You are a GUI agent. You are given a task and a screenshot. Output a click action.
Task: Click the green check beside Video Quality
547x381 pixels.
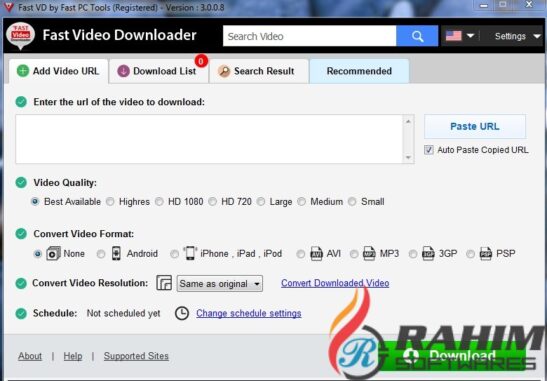click(21, 182)
